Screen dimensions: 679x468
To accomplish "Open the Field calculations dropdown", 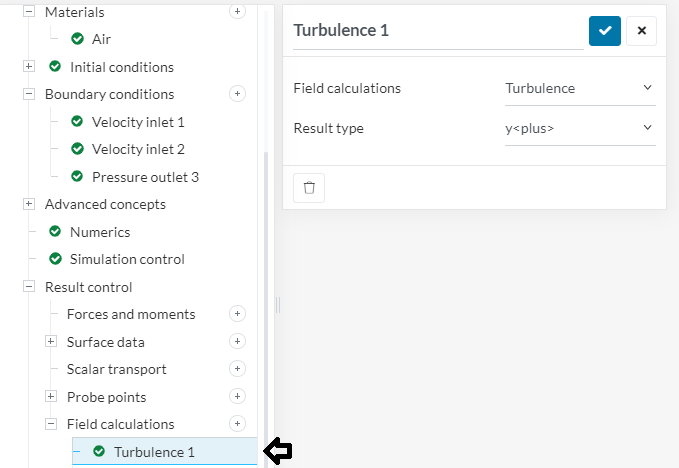I will [x=579, y=88].
